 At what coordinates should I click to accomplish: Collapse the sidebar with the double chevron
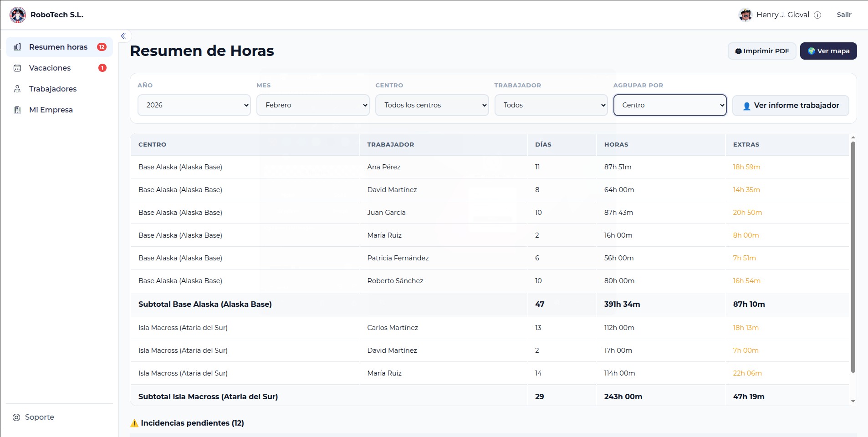point(123,36)
